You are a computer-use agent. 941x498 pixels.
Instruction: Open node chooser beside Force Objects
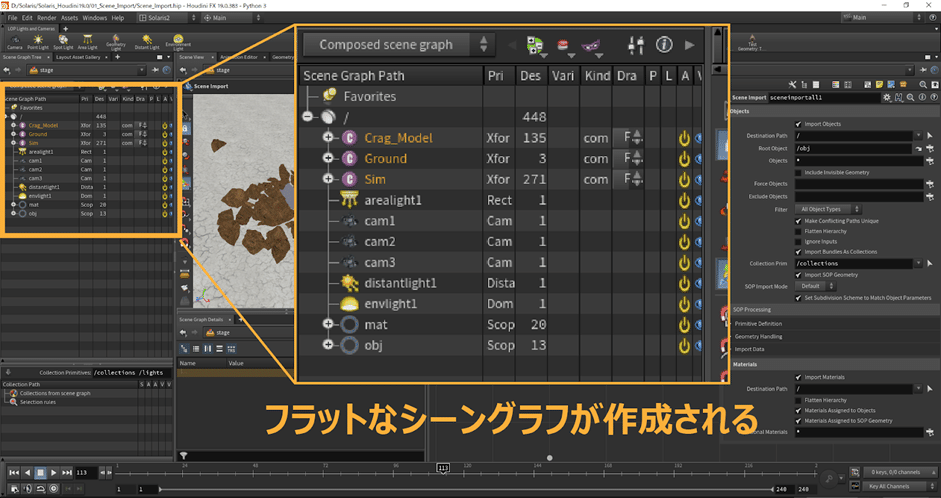point(930,184)
